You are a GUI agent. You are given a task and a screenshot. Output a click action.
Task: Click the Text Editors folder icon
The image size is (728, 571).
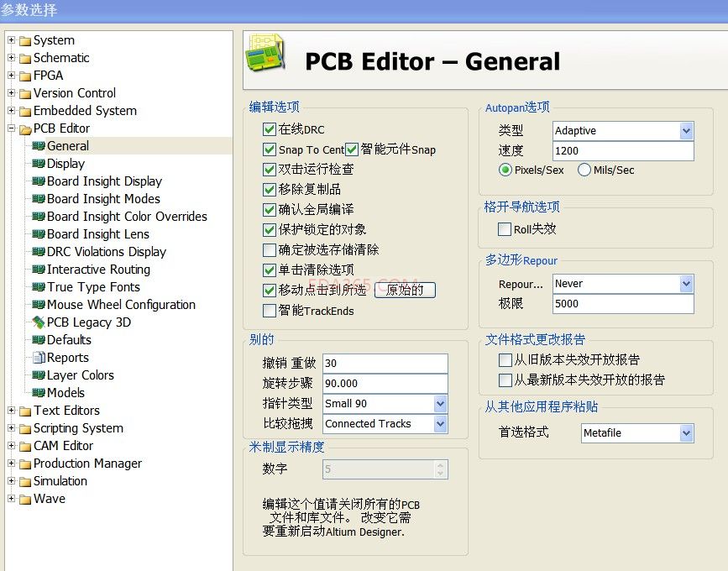[25, 411]
